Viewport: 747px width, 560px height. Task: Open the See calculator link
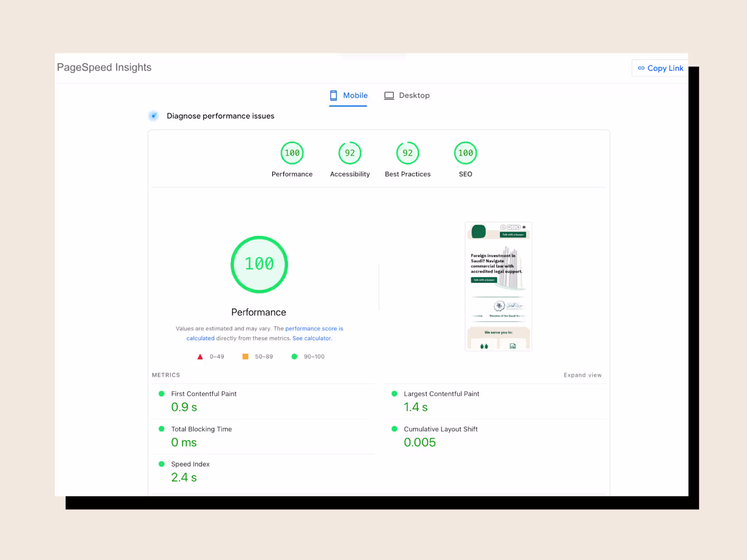pyautogui.click(x=312, y=338)
